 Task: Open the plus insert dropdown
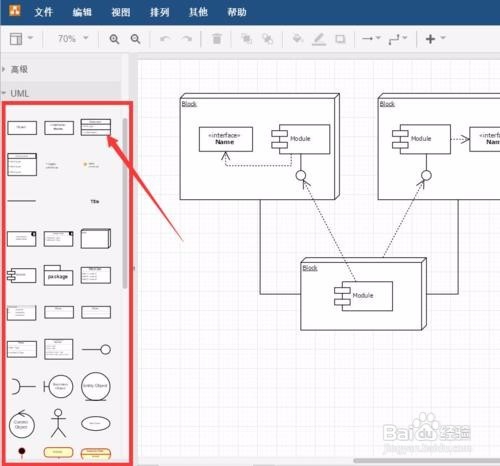pos(435,39)
